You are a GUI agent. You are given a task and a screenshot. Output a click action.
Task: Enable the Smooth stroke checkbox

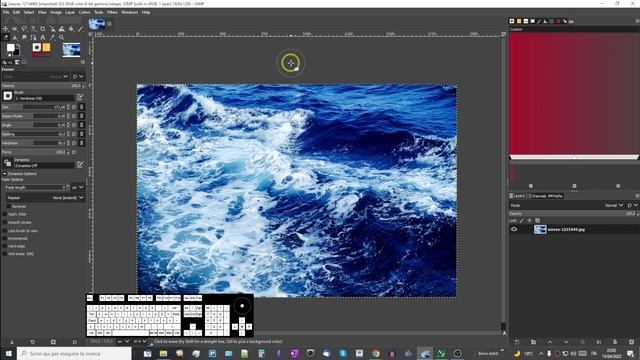(5, 222)
